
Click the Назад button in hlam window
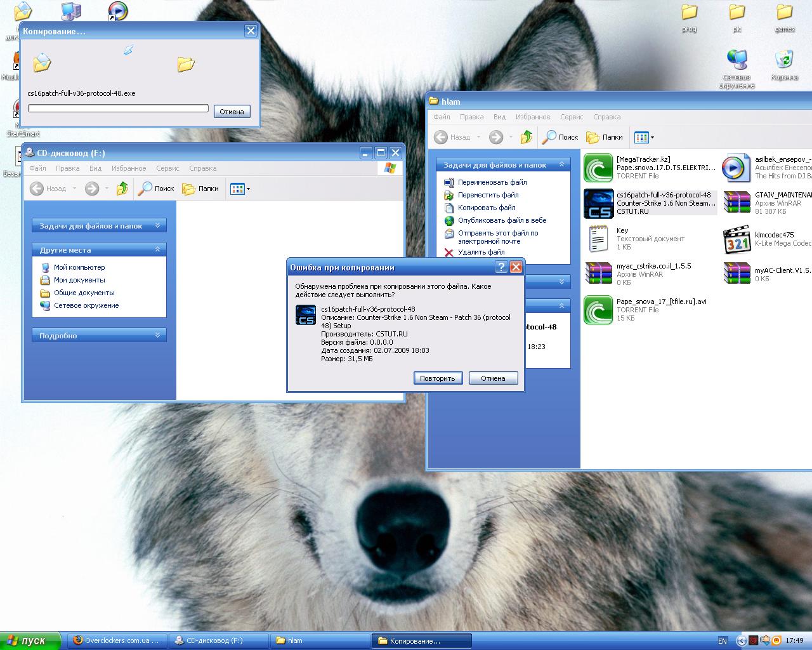453,137
